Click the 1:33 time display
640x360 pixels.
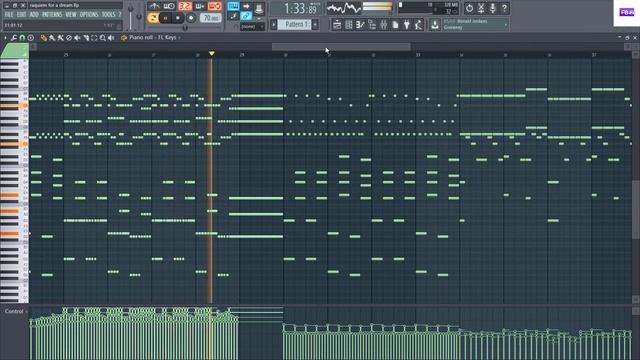click(297, 8)
